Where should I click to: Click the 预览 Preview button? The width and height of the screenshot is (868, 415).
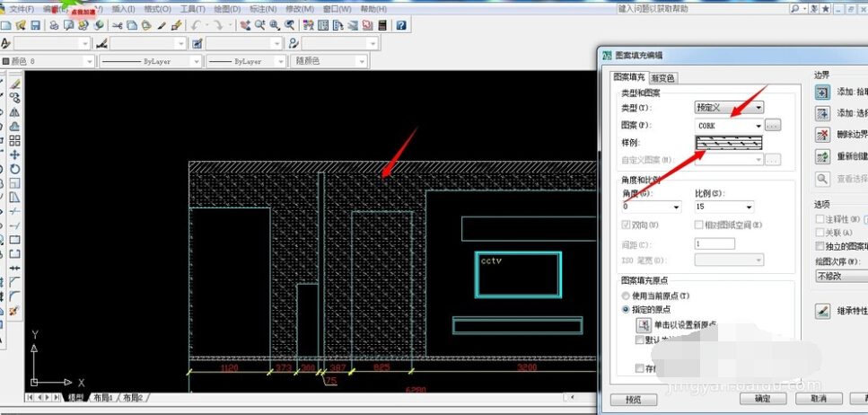coord(634,400)
